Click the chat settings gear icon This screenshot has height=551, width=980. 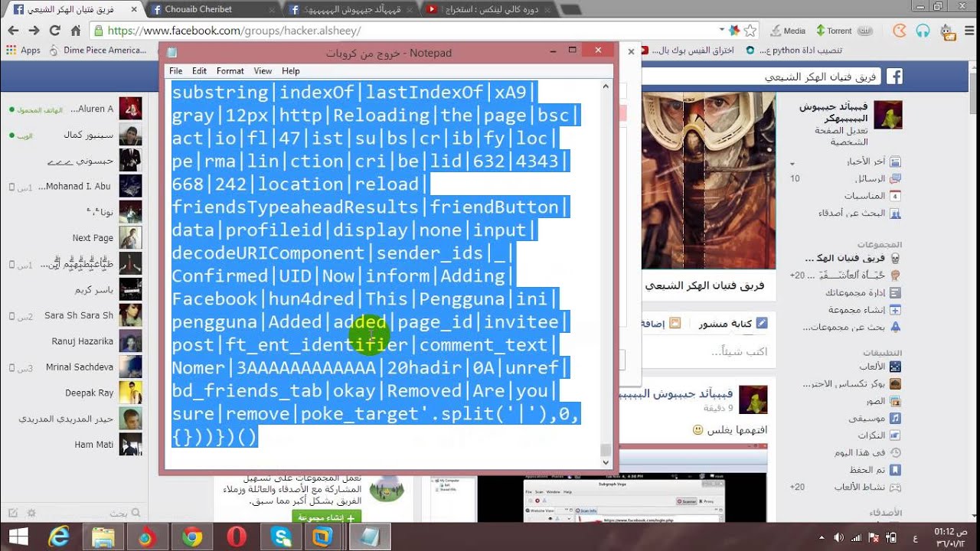[31, 513]
